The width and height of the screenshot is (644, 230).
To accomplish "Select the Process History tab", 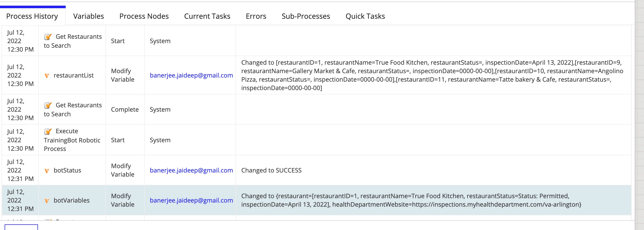I will point(32,16).
